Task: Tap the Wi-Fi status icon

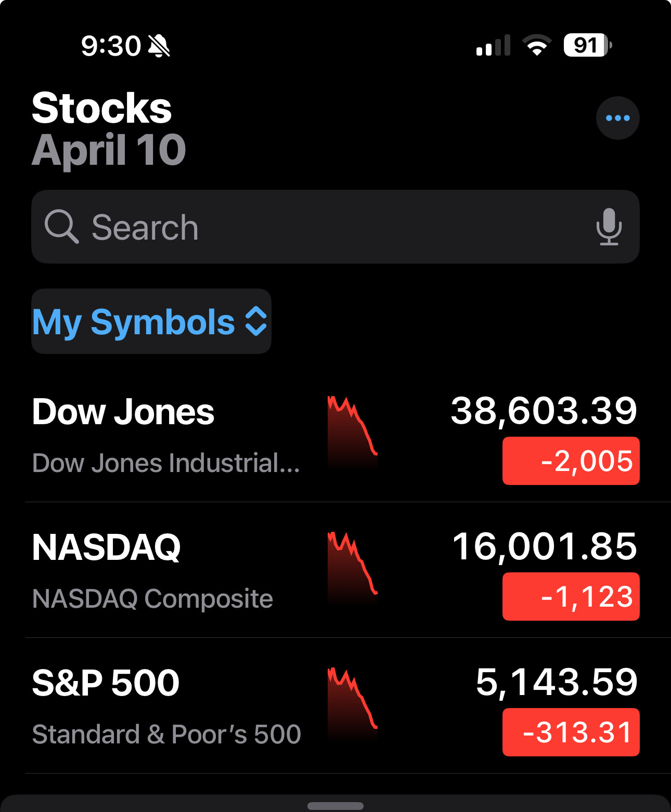Action: click(537, 45)
